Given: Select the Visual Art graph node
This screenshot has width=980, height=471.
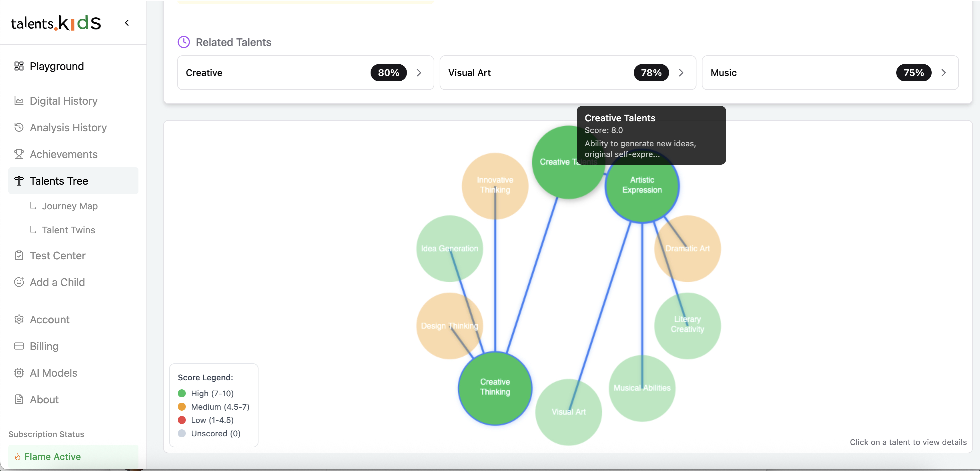Looking at the screenshot, I should 569,412.
